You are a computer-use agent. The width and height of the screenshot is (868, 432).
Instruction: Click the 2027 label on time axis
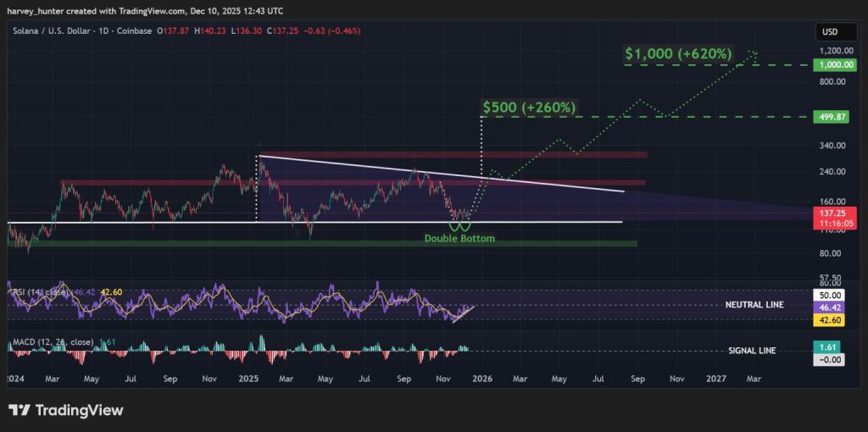(716, 379)
